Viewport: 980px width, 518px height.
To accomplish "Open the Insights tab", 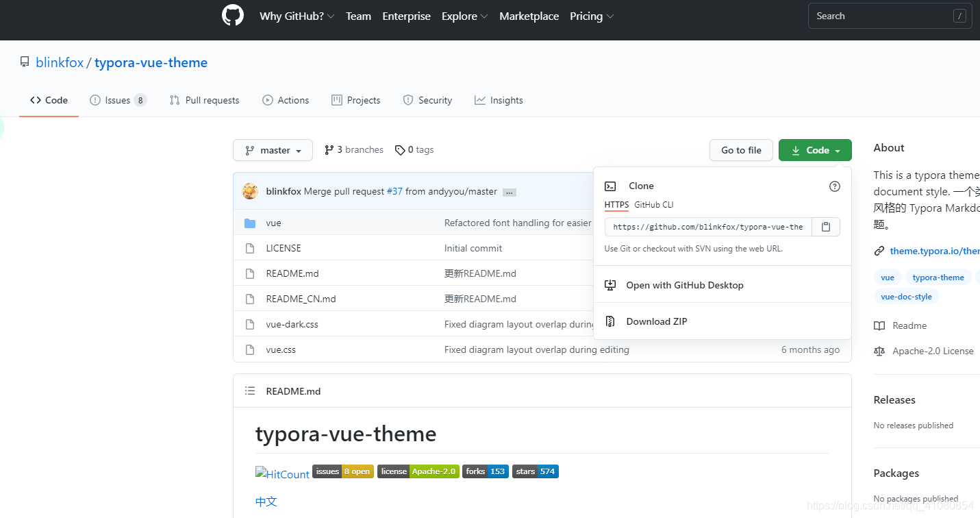I will click(499, 100).
